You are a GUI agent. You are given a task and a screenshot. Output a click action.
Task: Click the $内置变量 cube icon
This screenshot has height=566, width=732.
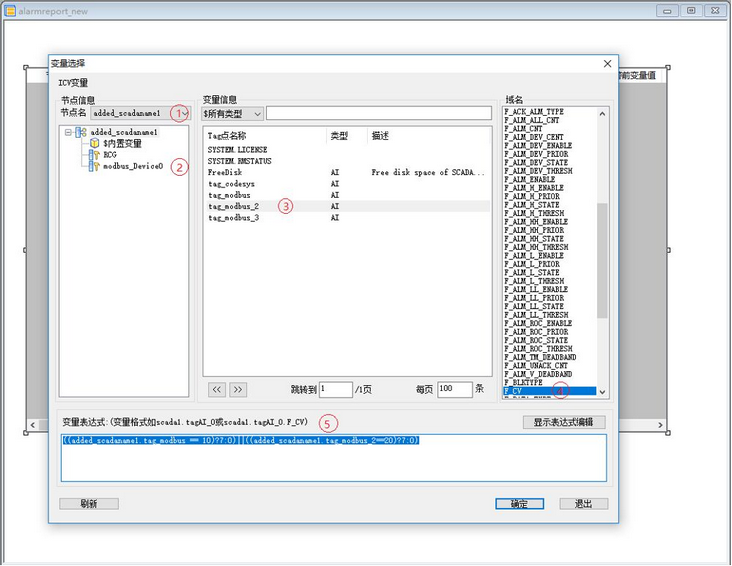(x=94, y=143)
